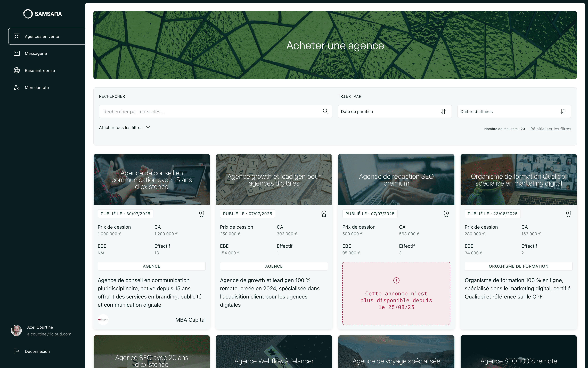
Task: Click the Axel Courtine user name
Action: point(40,327)
